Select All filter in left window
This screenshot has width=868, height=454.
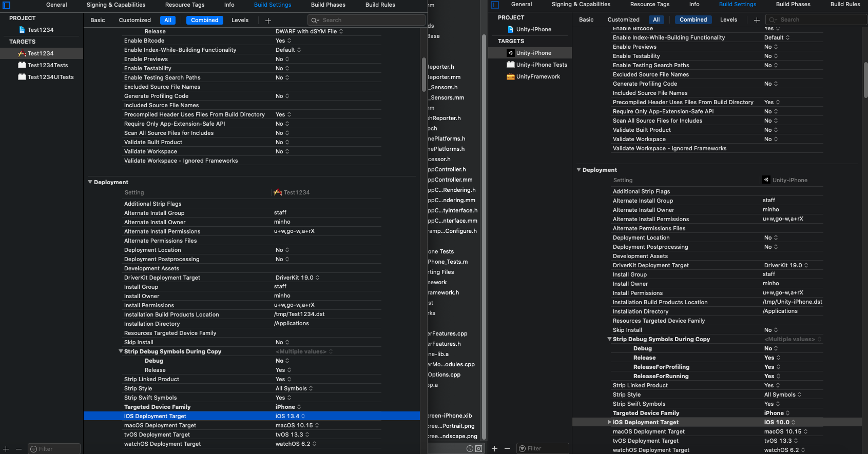(x=168, y=20)
